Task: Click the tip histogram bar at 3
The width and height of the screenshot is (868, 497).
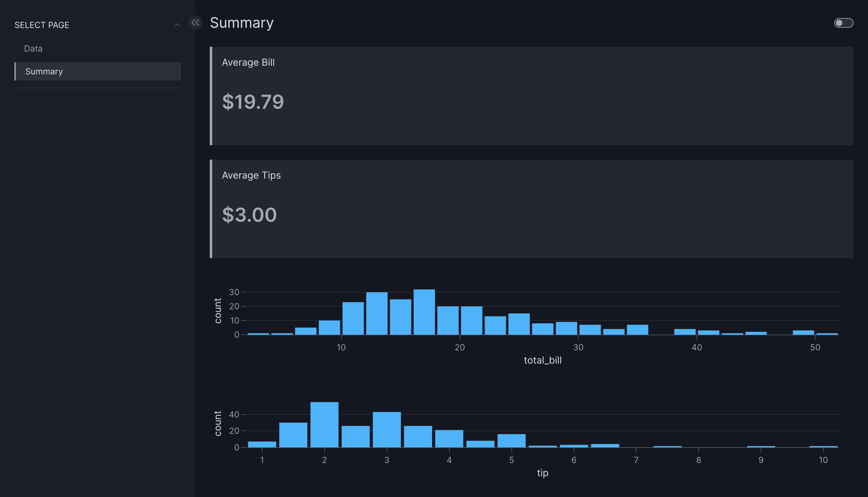Action: 387,430
